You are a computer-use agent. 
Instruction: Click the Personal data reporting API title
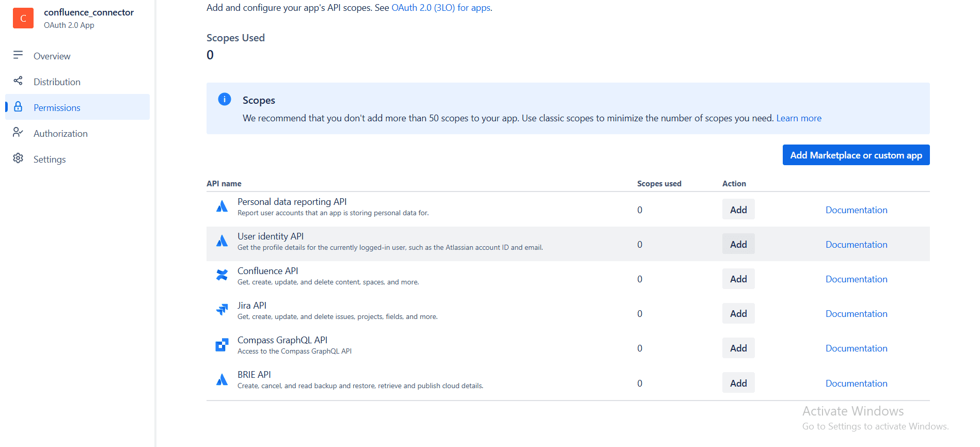(x=292, y=202)
